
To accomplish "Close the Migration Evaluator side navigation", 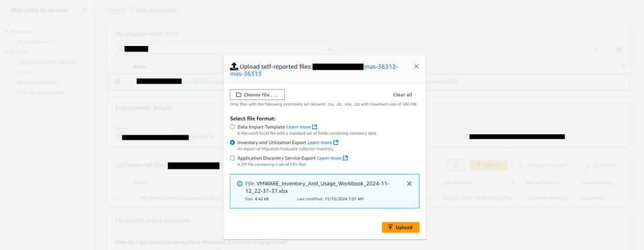I will tap(85, 10).
